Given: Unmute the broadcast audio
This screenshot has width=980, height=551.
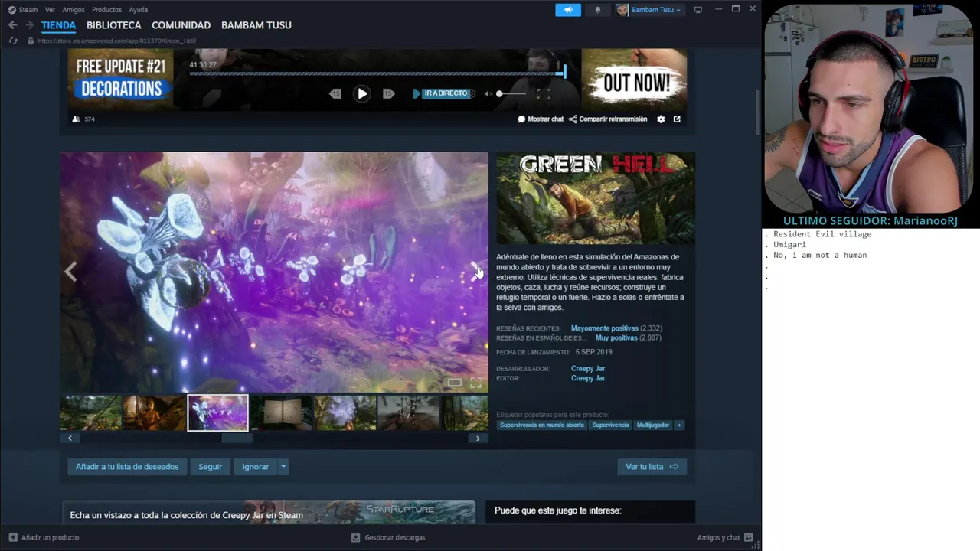Looking at the screenshot, I should 488,93.
